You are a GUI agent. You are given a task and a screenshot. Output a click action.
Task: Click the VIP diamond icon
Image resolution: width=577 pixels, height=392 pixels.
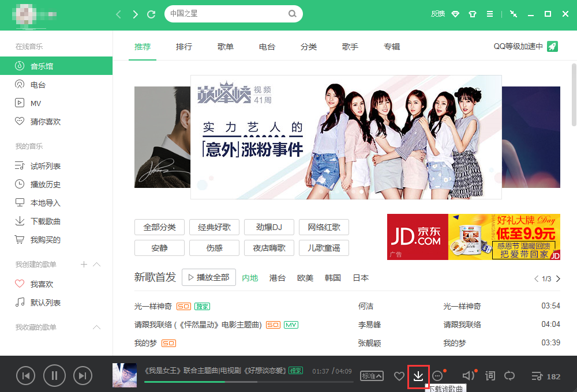[x=455, y=14]
